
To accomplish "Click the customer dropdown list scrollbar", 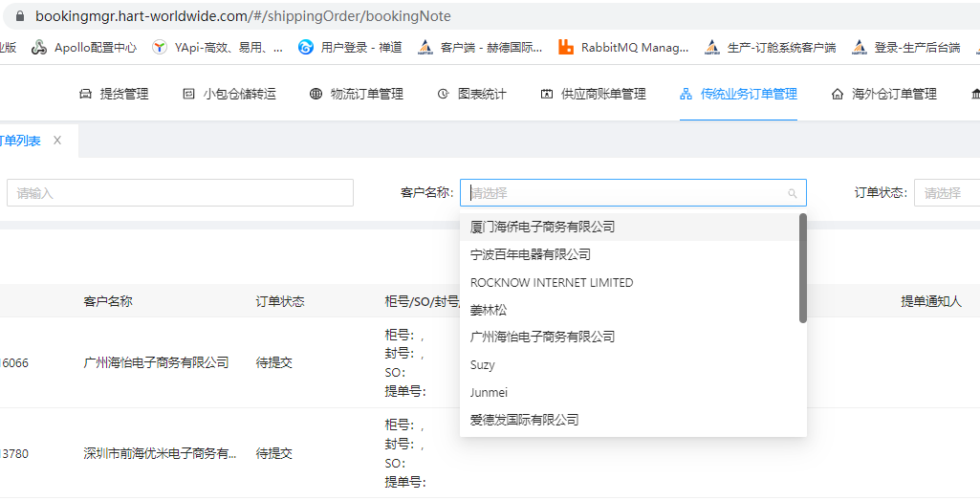I will pyautogui.click(x=803, y=269).
